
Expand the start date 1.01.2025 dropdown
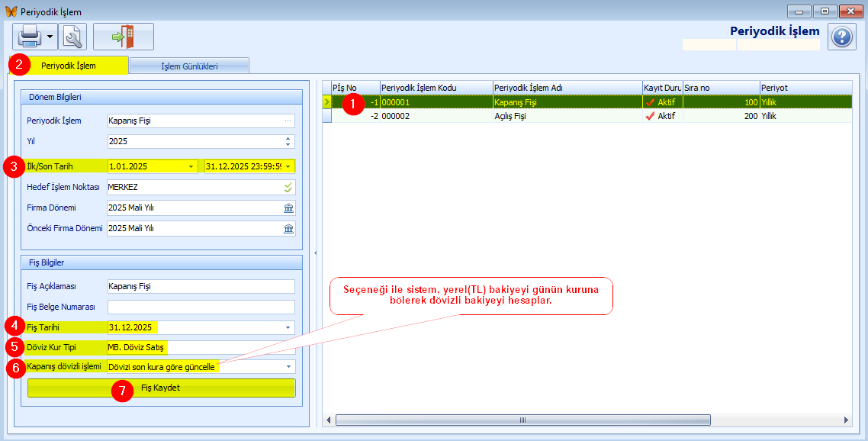[191, 166]
